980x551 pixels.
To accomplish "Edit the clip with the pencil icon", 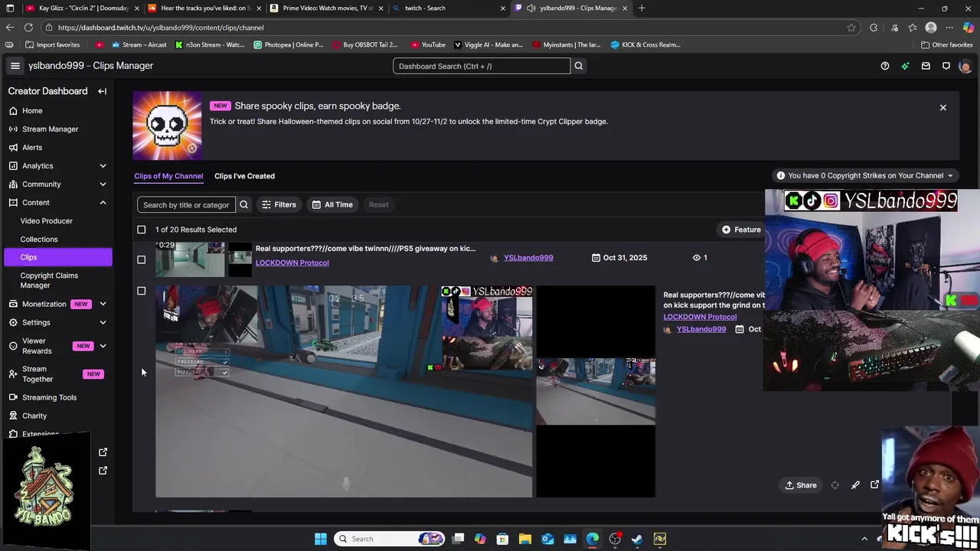I will pyautogui.click(x=855, y=485).
